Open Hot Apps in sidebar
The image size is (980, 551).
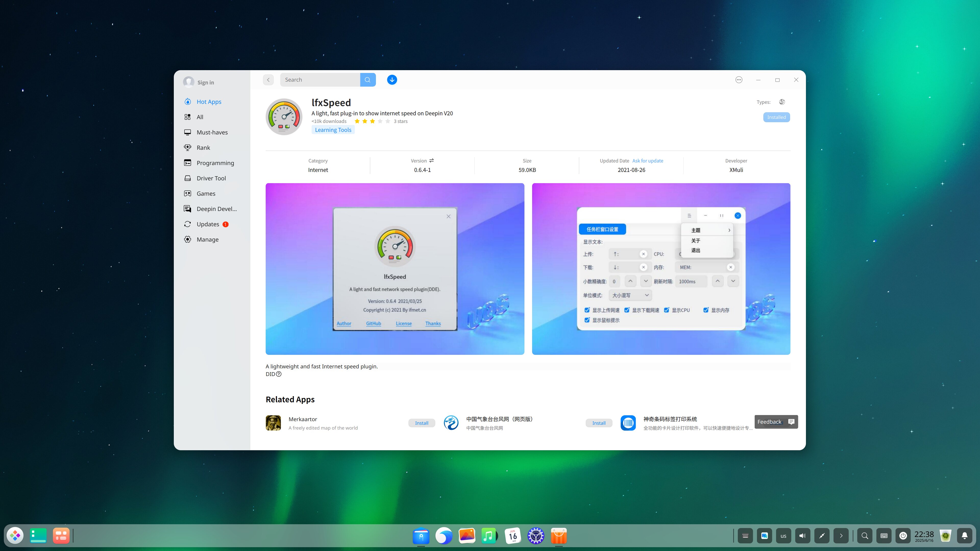tap(209, 102)
